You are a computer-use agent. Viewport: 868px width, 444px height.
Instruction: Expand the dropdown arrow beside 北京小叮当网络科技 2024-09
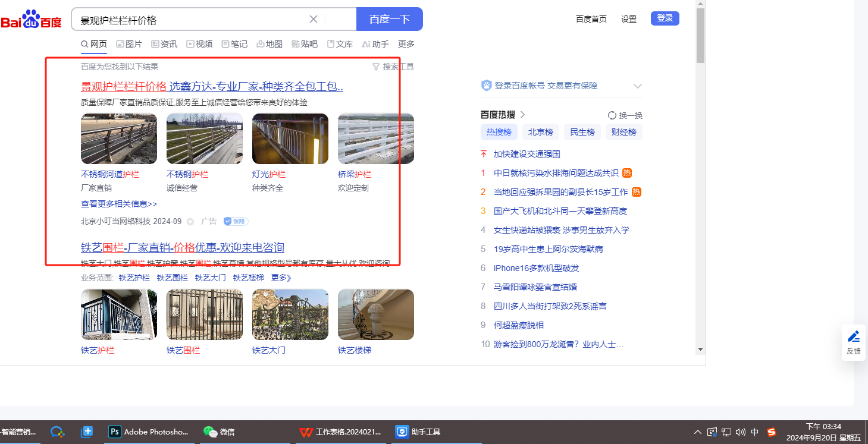pos(190,222)
